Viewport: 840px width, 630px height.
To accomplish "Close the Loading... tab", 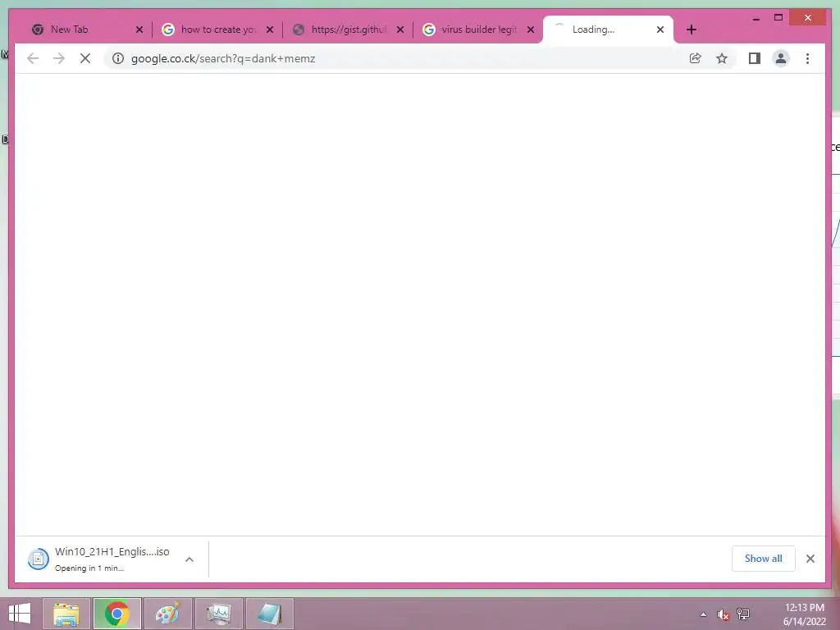I will [660, 30].
